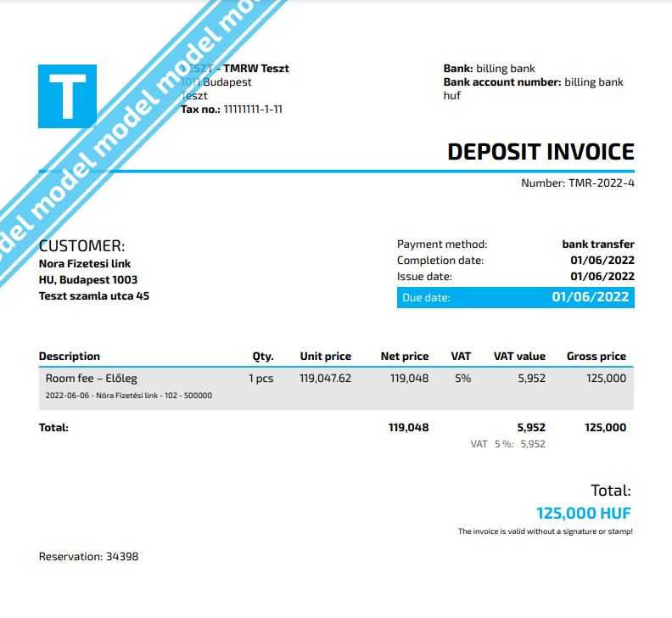Click the DEPOSIT INVOICE heading
The width and height of the screenshot is (672, 618).
coord(540,152)
